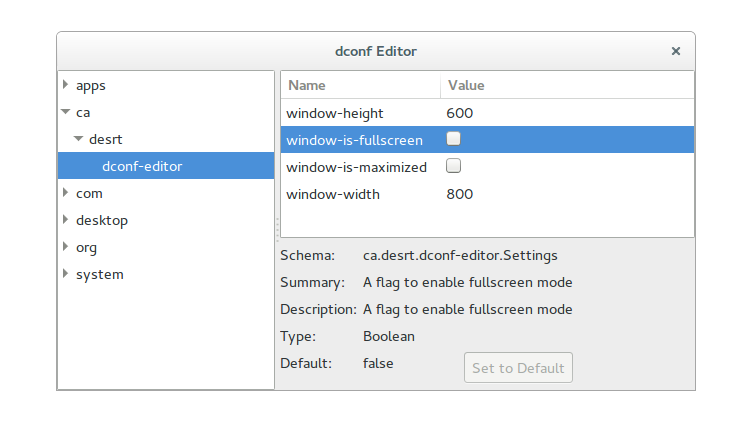Select the window-is-maximized key name
752x423 pixels.
356,167
